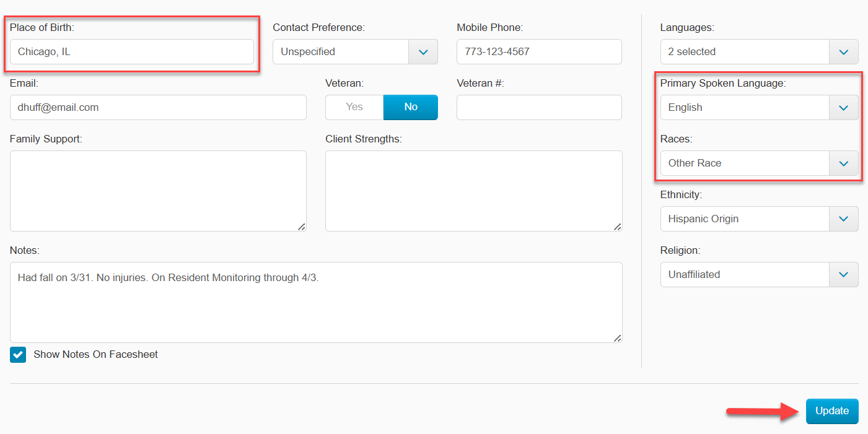
Task: Click inside the Family Support text area
Action: [158, 191]
